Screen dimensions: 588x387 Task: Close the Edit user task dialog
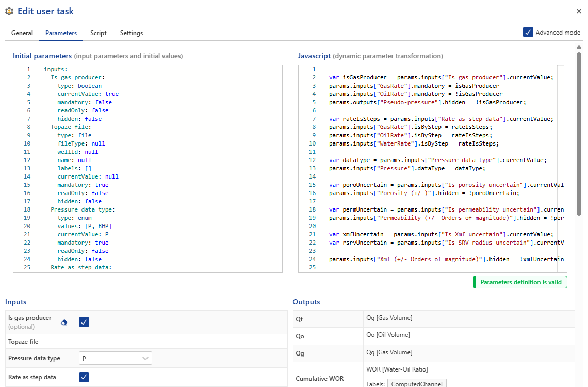[579, 12]
